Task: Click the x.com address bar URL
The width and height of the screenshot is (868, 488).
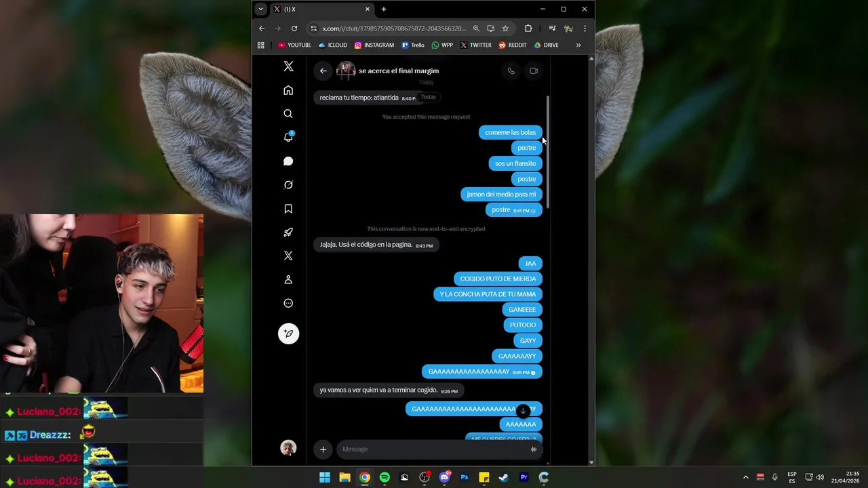Action: click(x=394, y=28)
